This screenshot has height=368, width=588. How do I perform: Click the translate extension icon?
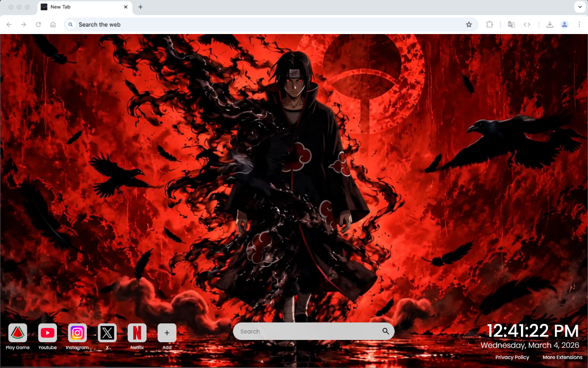[x=511, y=24]
